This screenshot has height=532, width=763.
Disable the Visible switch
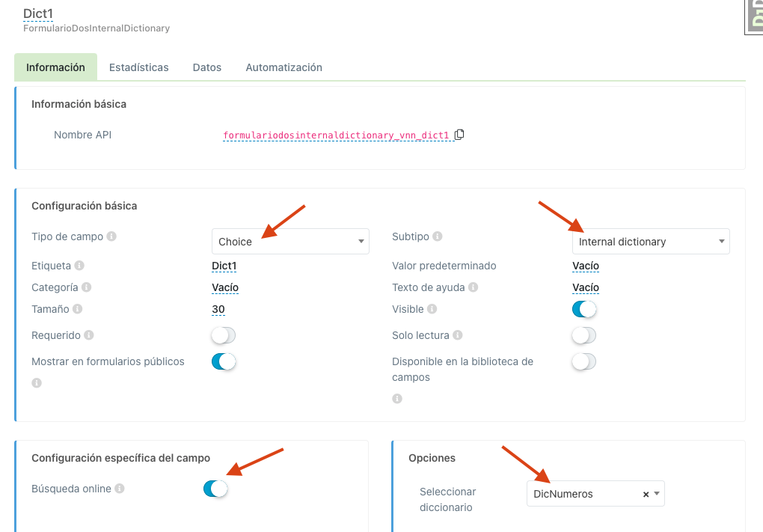[584, 309]
